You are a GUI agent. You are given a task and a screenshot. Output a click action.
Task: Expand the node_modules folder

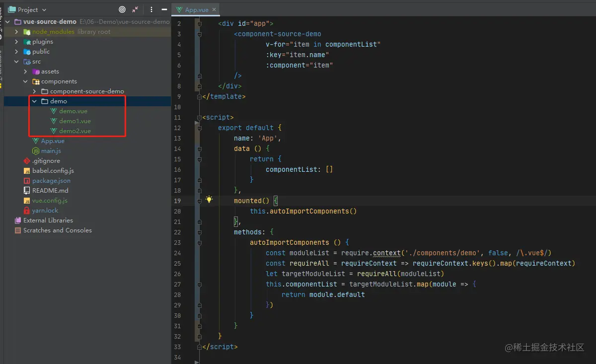(x=16, y=32)
